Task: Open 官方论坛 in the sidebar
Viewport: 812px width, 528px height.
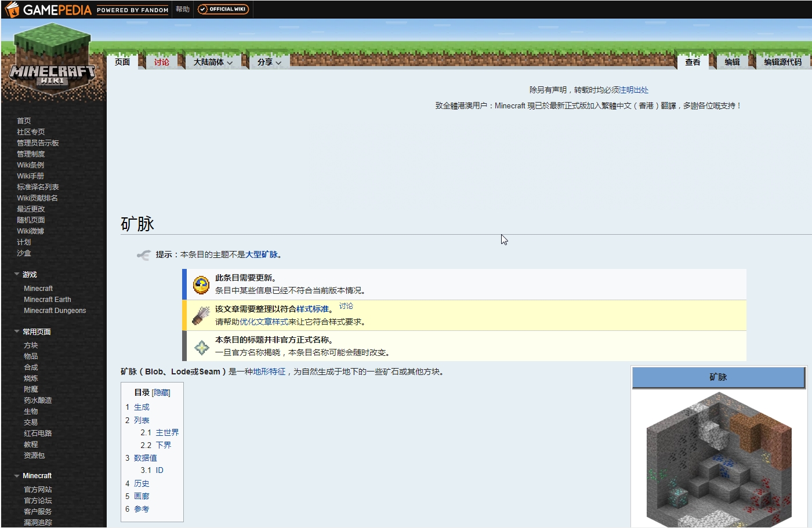Action: [38, 501]
